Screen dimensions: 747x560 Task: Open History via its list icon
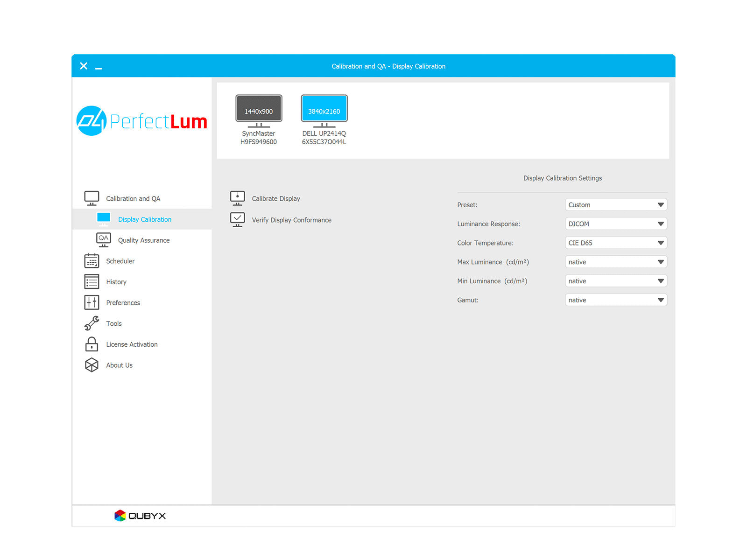point(92,282)
